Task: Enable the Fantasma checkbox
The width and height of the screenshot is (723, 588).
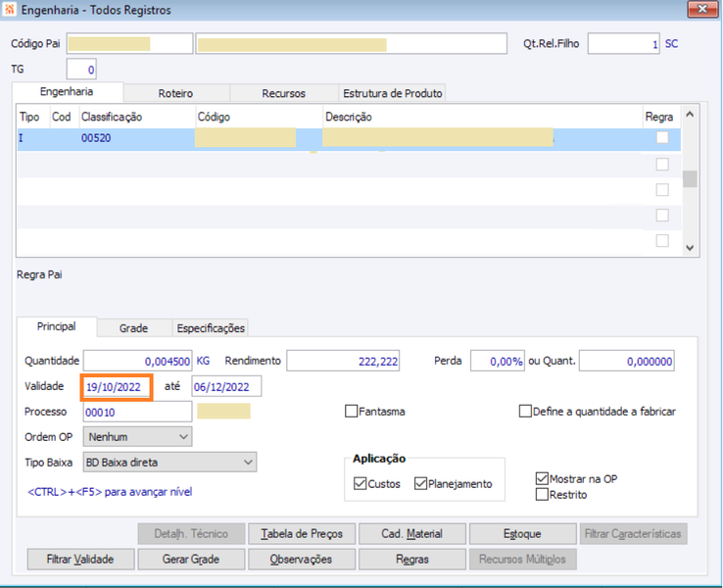Action: click(352, 411)
